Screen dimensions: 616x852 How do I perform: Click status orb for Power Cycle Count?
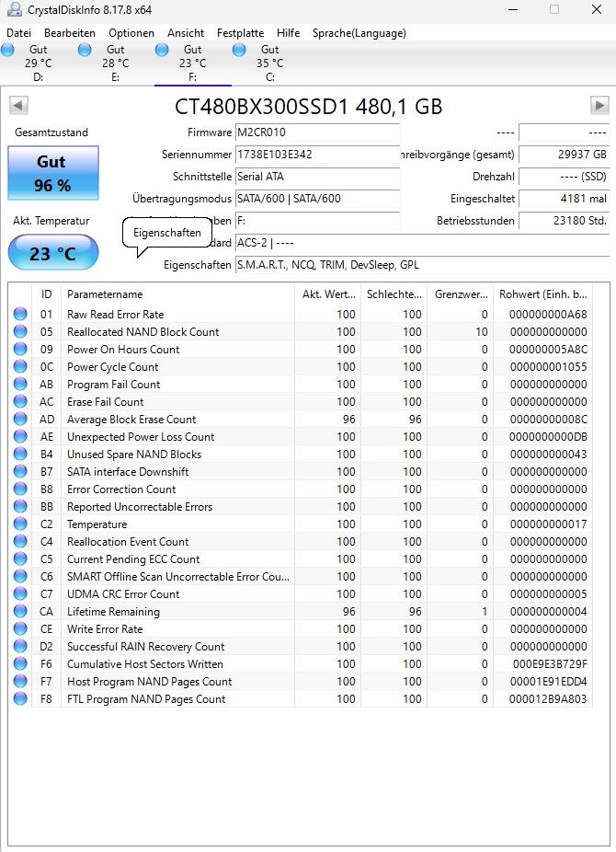point(20,366)
